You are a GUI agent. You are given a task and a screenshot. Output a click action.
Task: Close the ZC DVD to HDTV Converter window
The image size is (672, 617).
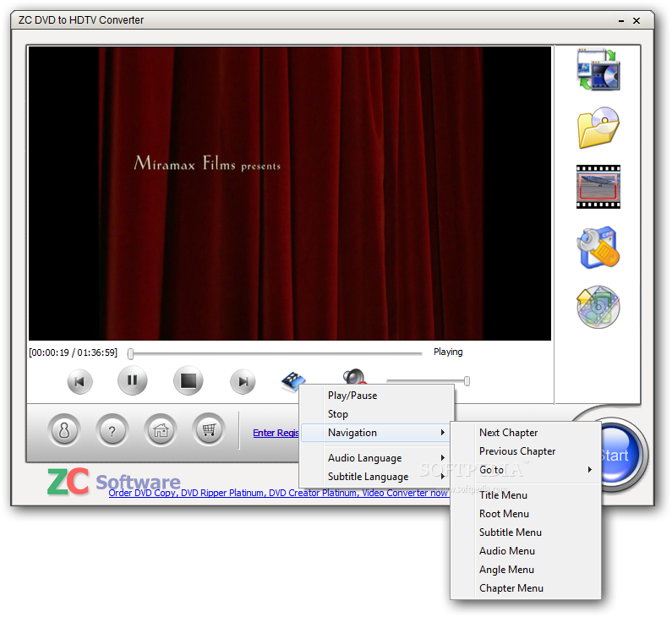click(x=636, y=20)
